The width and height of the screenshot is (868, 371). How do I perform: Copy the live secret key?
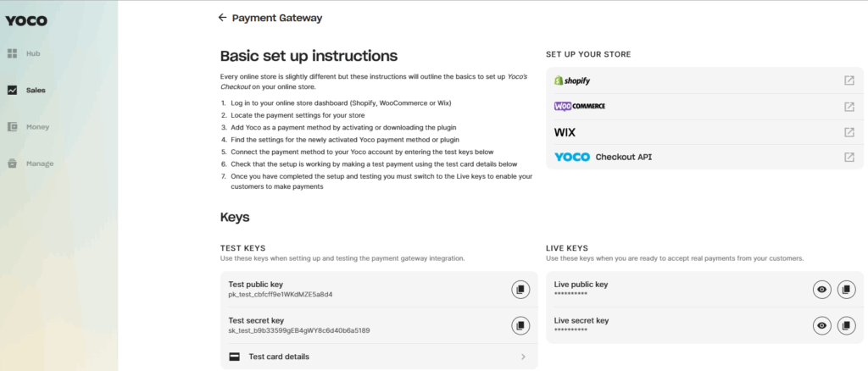click(x=846, y=325)
